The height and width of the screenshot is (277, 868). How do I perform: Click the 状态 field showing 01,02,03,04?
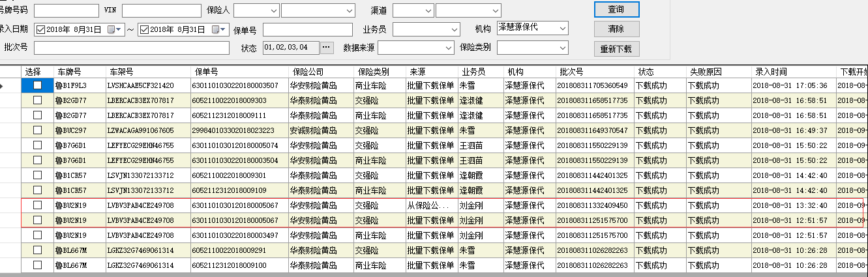pos(291,48)
